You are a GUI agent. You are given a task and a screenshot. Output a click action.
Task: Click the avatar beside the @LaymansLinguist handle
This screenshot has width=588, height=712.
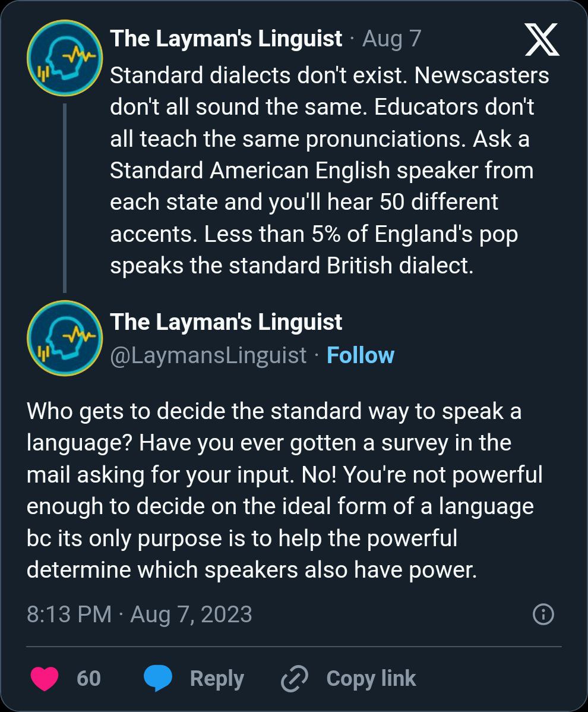coord(65,338)
